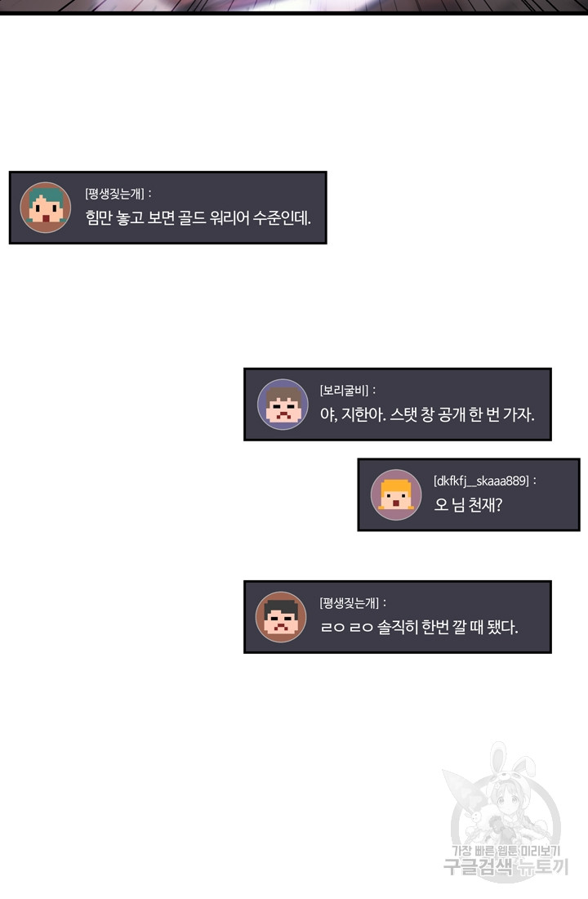Click the message '오 님 천재?'
This screenshot has width=588, height=899.
pyautogui.click(x=468, y=505)
